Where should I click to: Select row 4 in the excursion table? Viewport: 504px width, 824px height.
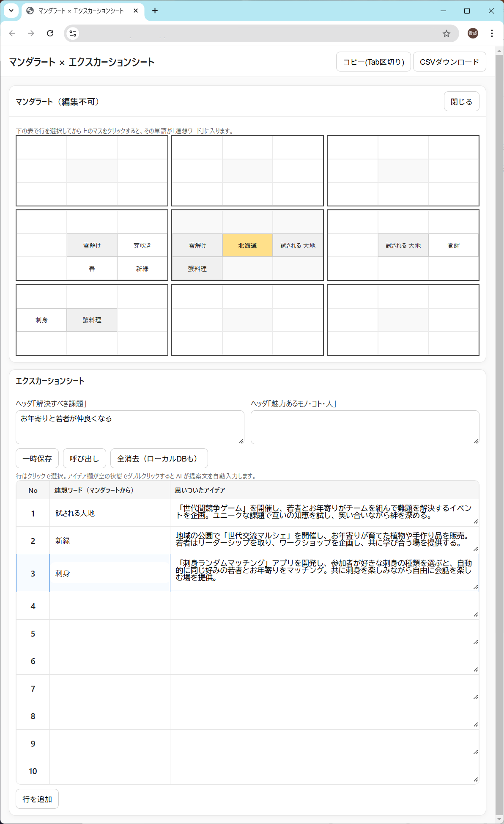pos(33,606)
